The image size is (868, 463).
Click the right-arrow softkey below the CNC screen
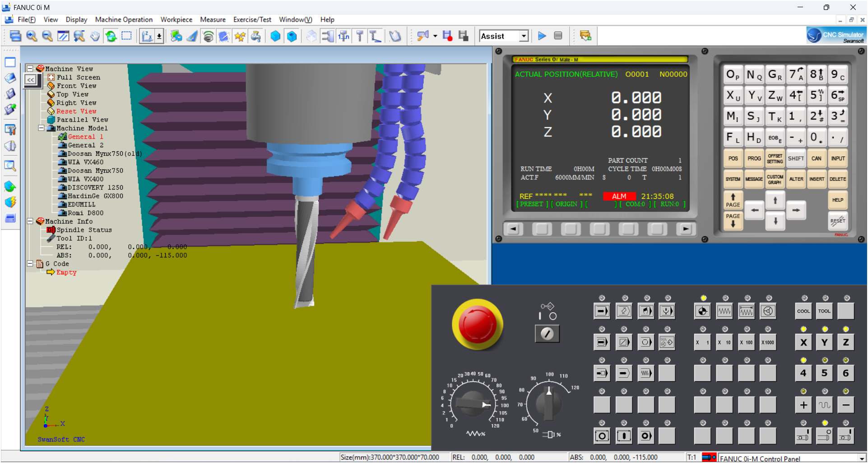686,229
